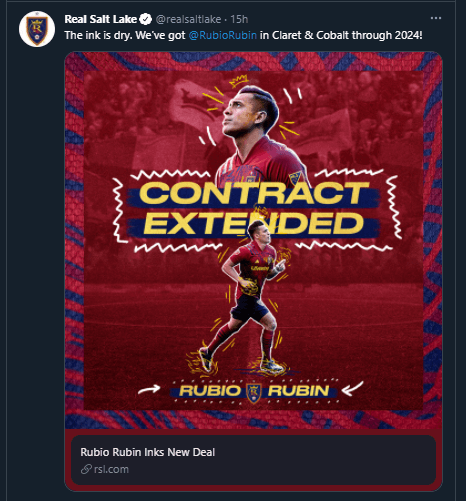This screenshot has width=466, height=501.
Task: Click the yellow crown doodle above the player's head
Action: 239,81
